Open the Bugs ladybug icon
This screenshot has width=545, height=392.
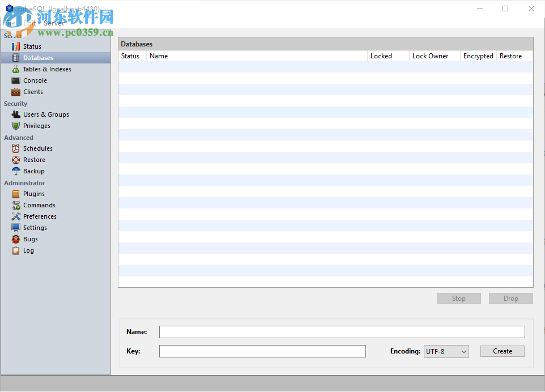[x=16, y=239]
